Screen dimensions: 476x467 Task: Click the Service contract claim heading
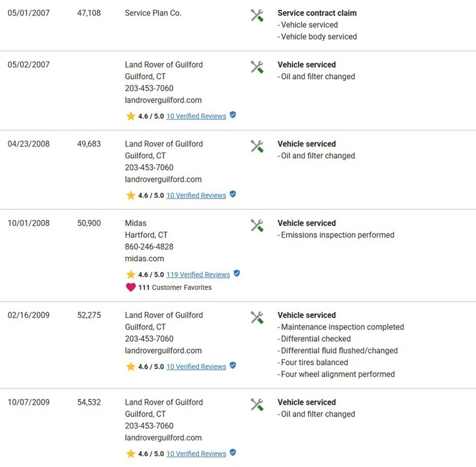pyautogui.click(x=317, y=13)
